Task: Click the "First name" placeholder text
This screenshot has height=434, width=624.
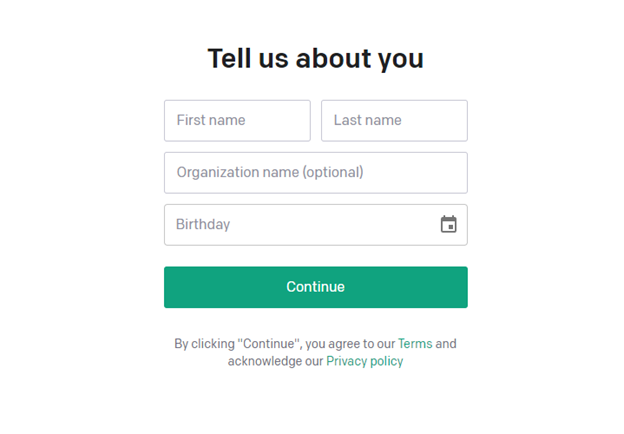Action: tap(211, 121)
